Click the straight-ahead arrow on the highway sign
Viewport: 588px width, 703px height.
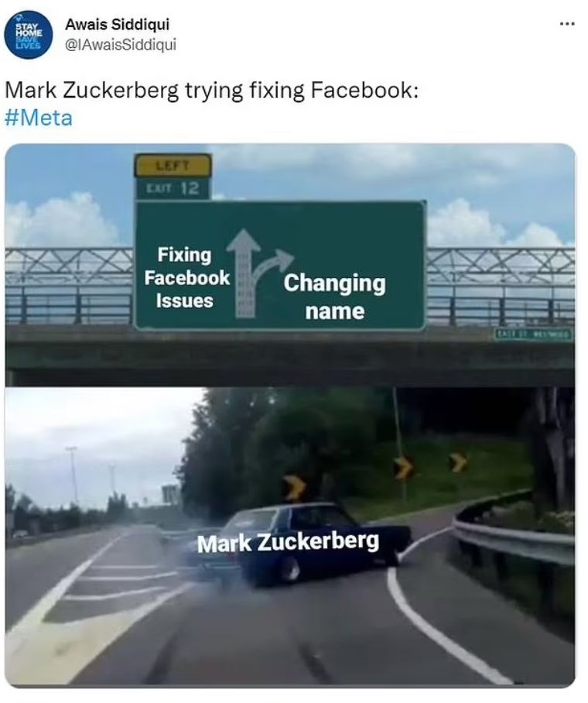[244, 273]
